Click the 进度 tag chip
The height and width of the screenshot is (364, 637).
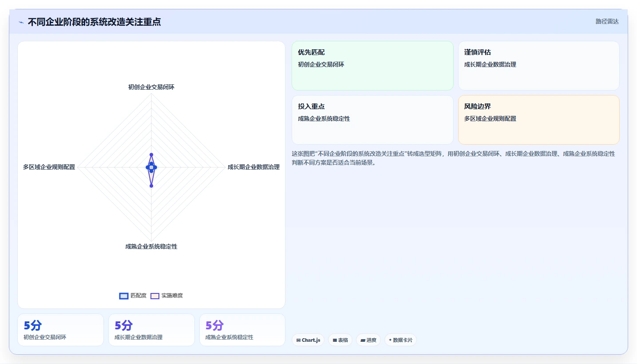pos(368,340)
